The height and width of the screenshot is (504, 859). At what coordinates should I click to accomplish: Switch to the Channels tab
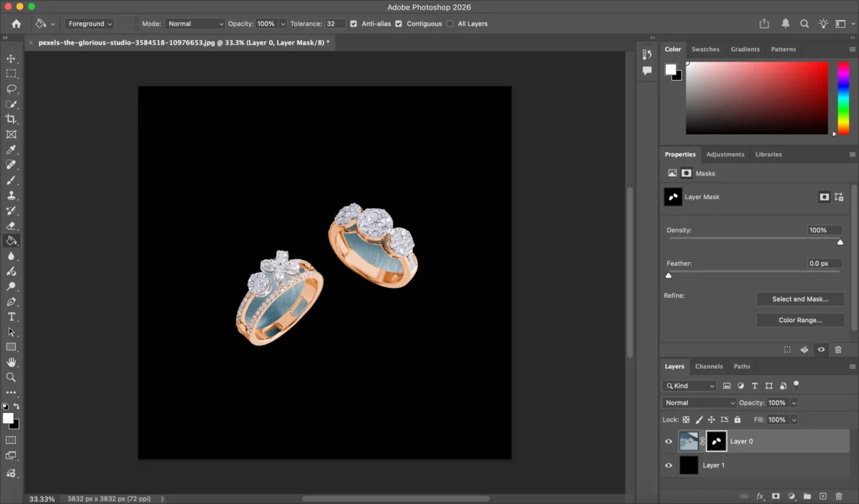(x=709, y=367)
